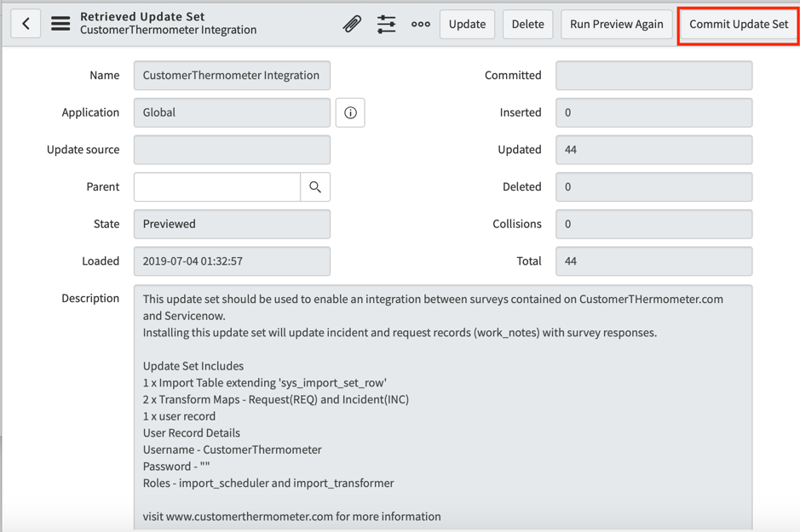Click the empty Committed field
Image resolution: width=800 pixels, height=532 pixels.
[654, 76]
